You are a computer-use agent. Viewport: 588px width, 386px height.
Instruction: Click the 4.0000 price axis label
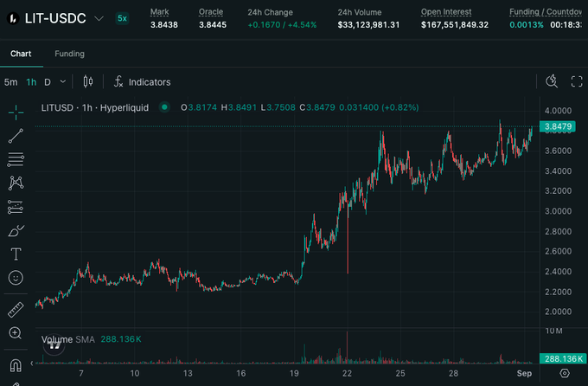[x=558, y=111]
